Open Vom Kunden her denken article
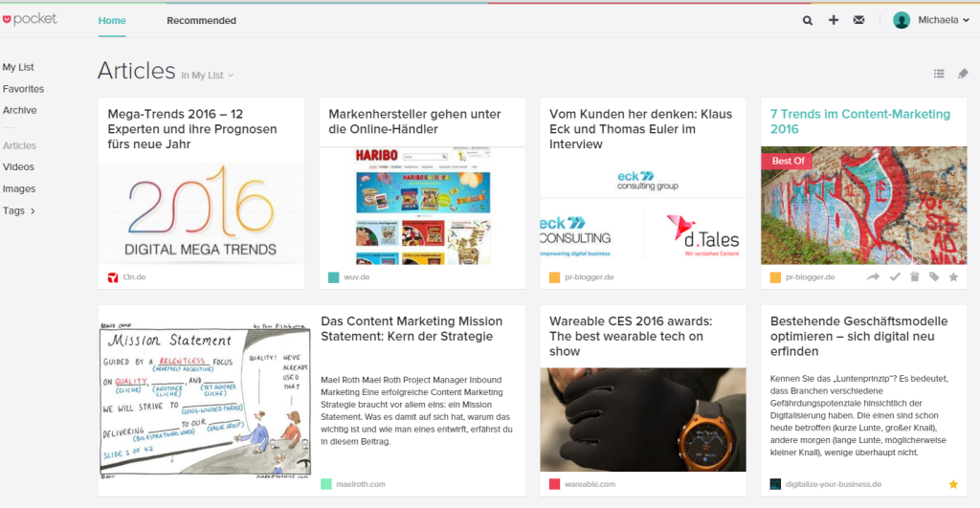Image resolution: width=980 pixels, height=508 pixels. (640, 129)
